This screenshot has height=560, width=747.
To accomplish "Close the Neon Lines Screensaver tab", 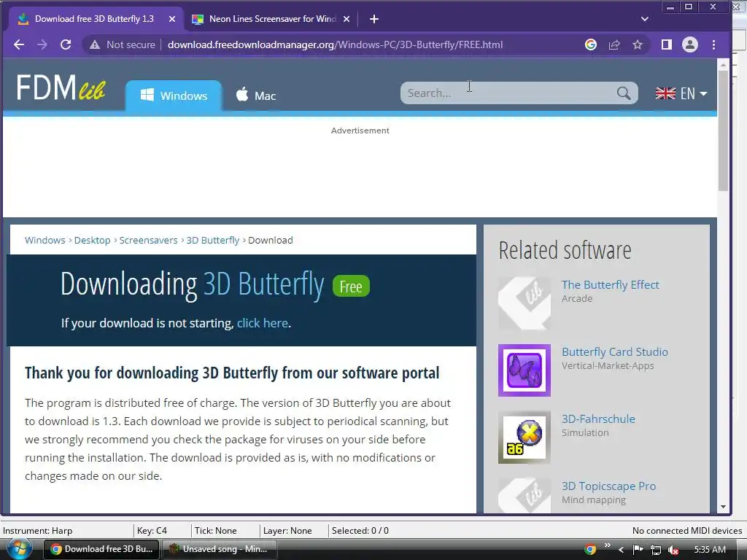I will 347,19.
